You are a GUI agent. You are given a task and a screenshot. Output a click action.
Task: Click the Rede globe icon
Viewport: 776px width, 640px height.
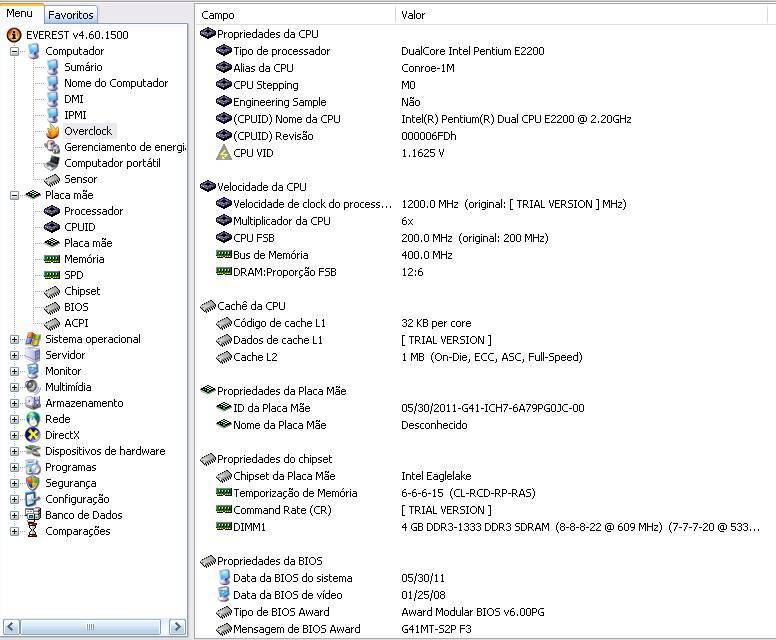(33, 419)
